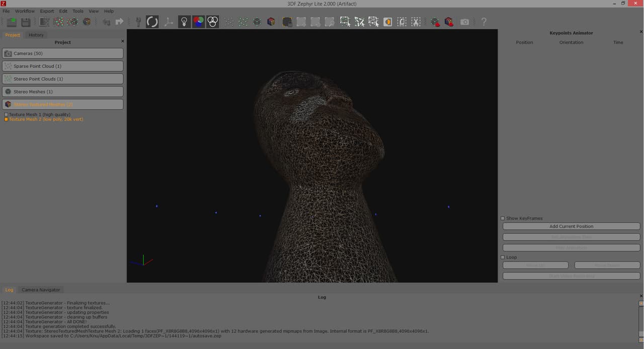The width and height of the screenshot is (644, 349).
Task: Click the polygon lasso selection icon
Action: tap(359, 22)
